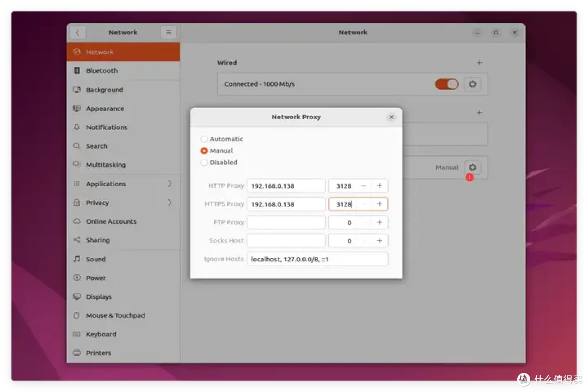The height and width of the screenshot is (392, 588).
Task: Click the Applications grid icon
Action: (77, 184)
